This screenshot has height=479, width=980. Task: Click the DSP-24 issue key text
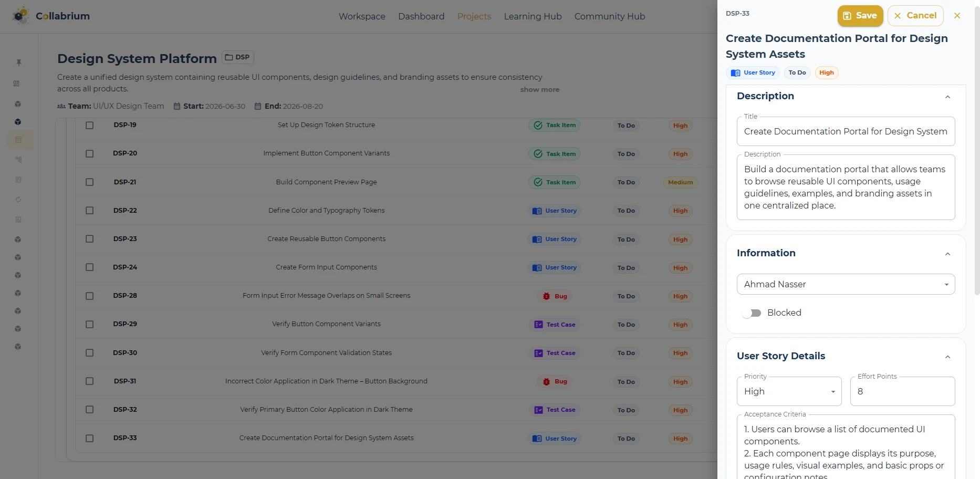point(125,267)
